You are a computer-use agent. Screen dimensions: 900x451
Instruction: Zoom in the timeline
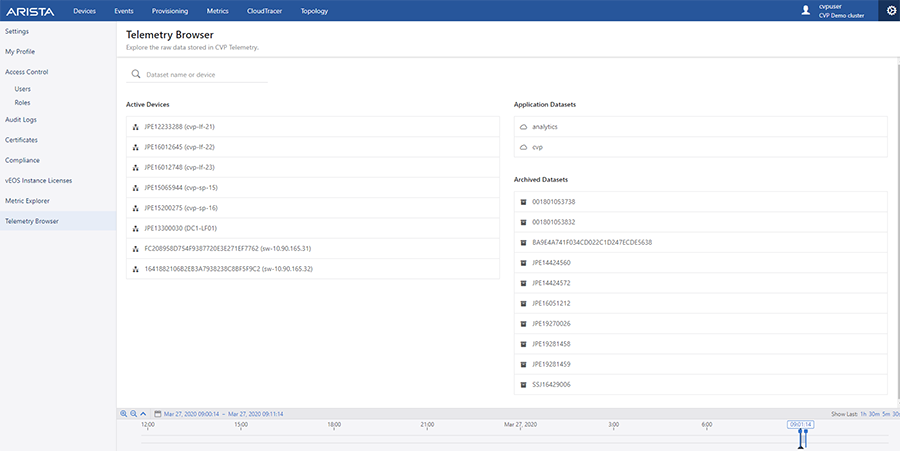[x=123, y=414]
